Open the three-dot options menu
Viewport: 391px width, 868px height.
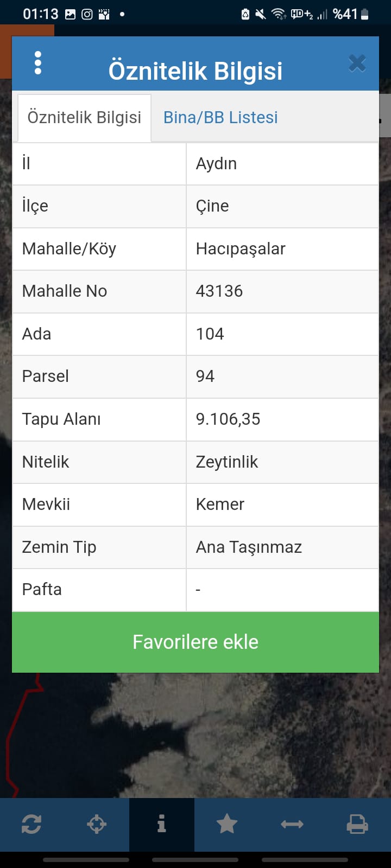click(x=37, y=63)
